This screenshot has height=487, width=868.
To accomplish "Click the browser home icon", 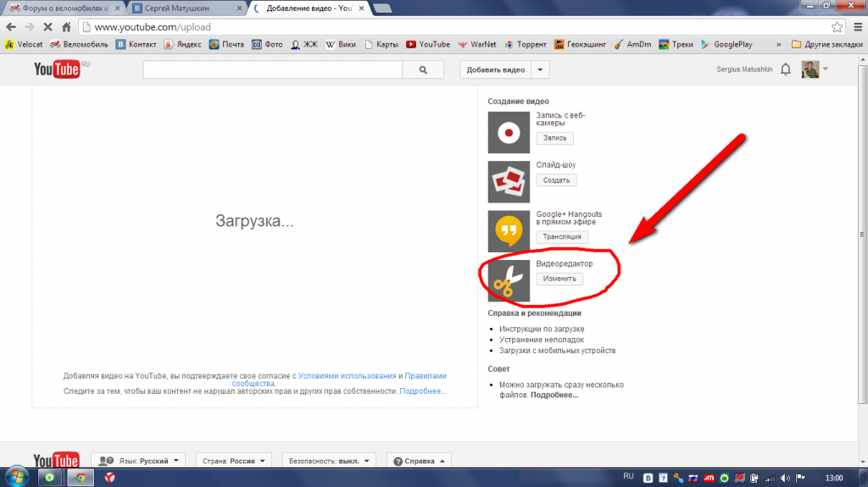I will (66, 26).
